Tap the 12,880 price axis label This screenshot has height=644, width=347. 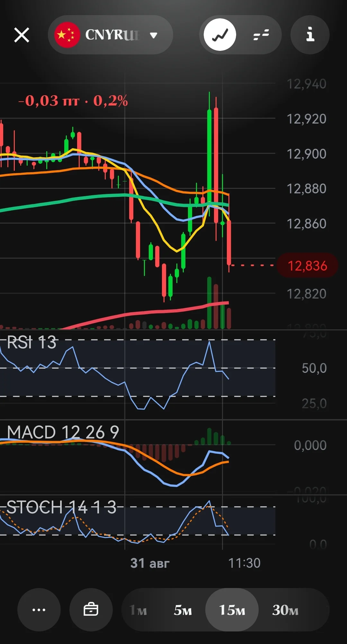click(x=307, y=189)
